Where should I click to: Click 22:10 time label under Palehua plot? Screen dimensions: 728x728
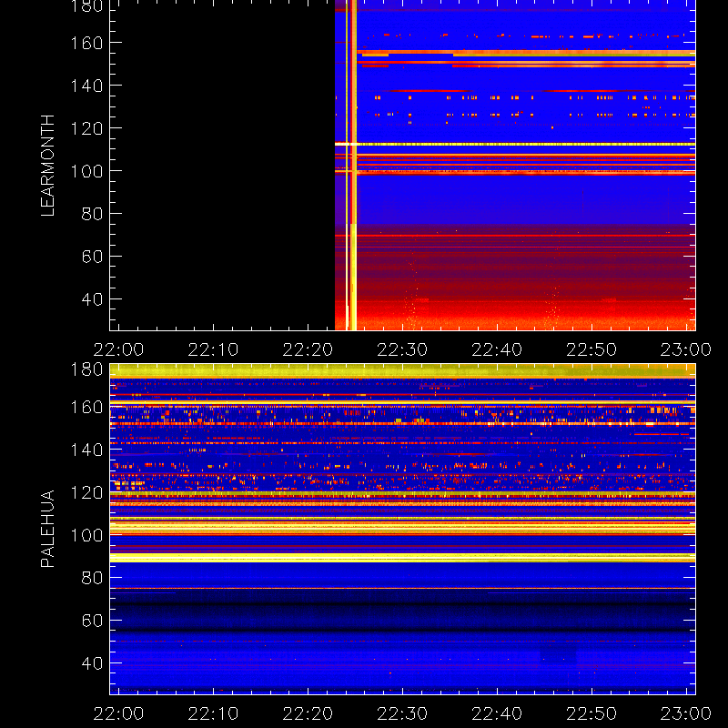(213, 713)
